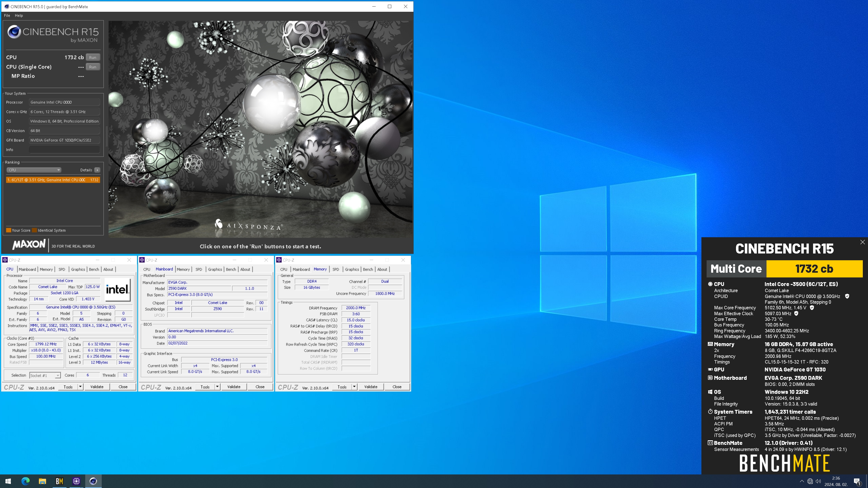Click the GPU icon in BenchMate panel

point(710,369)
